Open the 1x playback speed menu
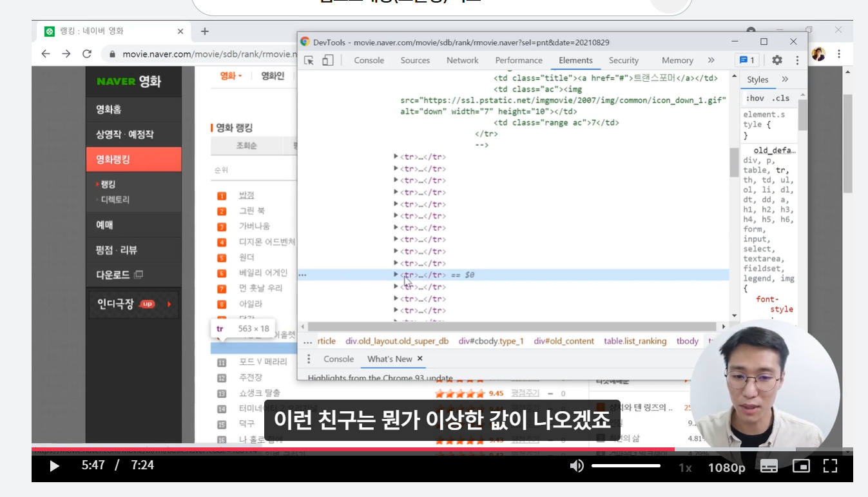868x497 pixels. [x=685, y=467]
